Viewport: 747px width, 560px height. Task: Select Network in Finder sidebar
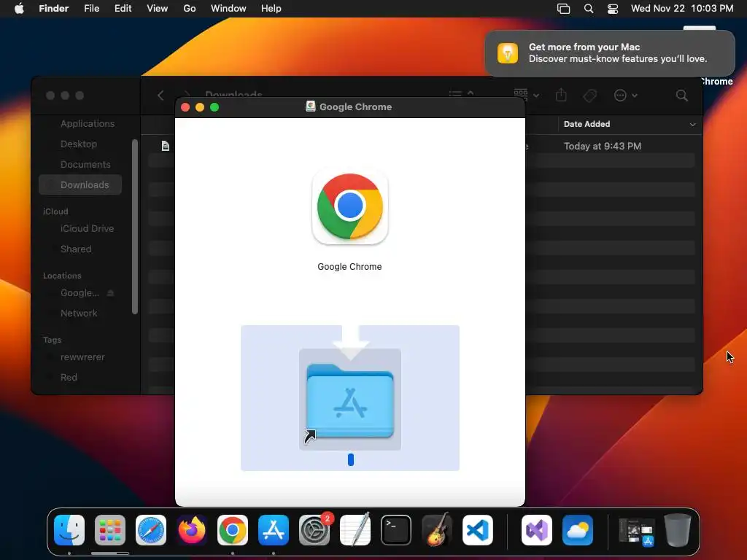pyautogui.click(x=79, y=314)
